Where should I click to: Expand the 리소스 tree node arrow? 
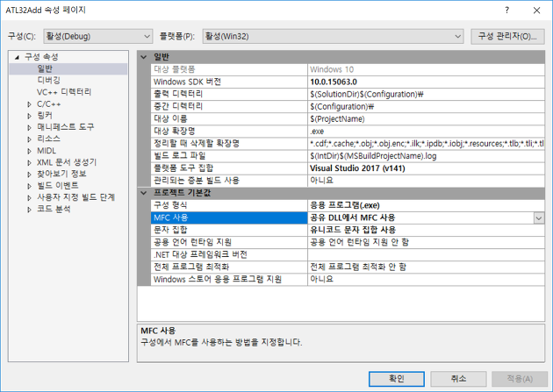(29, 139)
